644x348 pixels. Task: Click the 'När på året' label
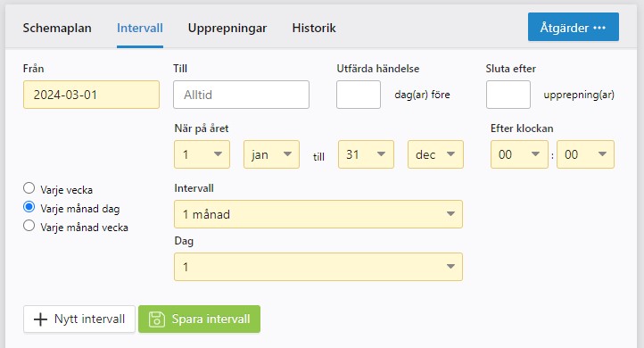pos(202,128)
